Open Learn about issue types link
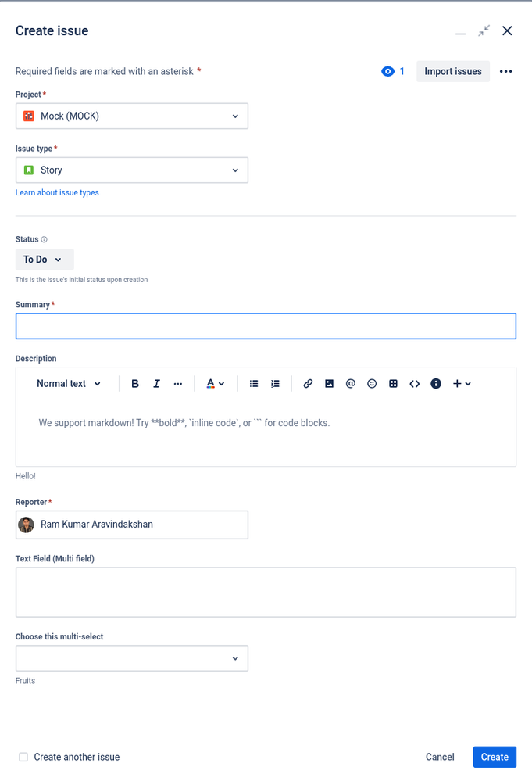532x781 pixels. [x=57, y=193]
